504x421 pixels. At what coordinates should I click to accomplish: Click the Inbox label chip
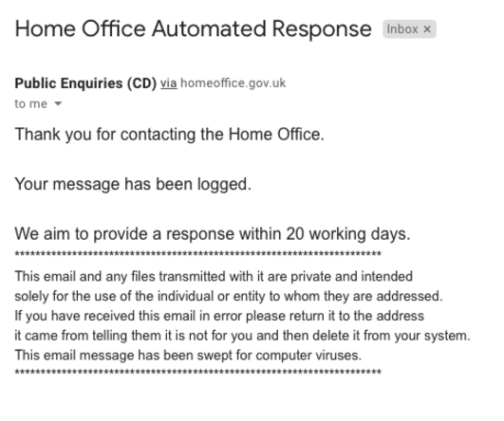[x=402, y=29]
